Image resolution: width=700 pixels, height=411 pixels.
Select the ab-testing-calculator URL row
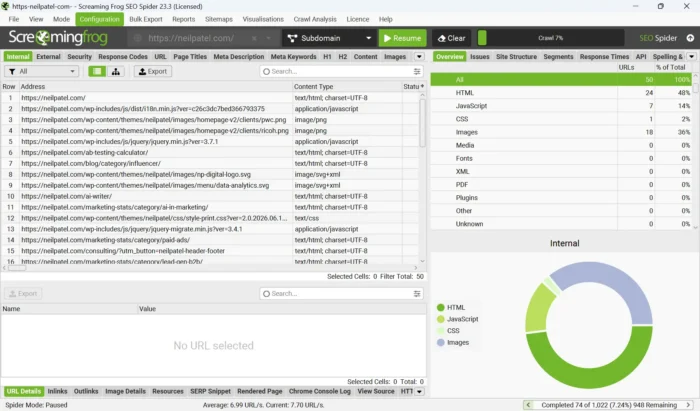click(x=210, y=153)
